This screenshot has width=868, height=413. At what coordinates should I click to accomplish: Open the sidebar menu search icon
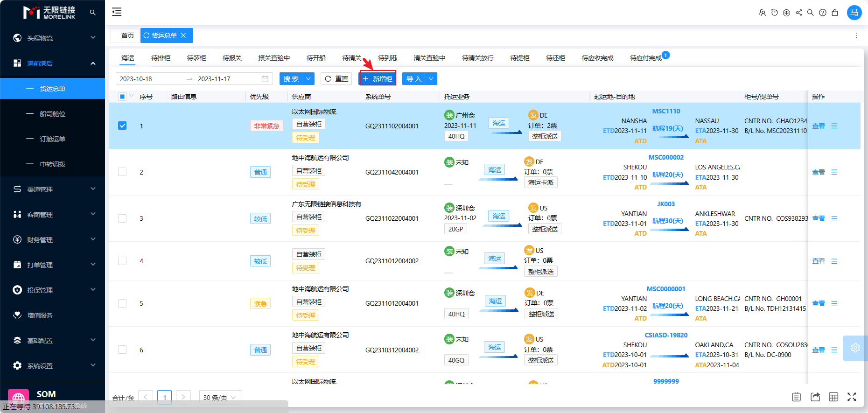click(x=92, y=13)
